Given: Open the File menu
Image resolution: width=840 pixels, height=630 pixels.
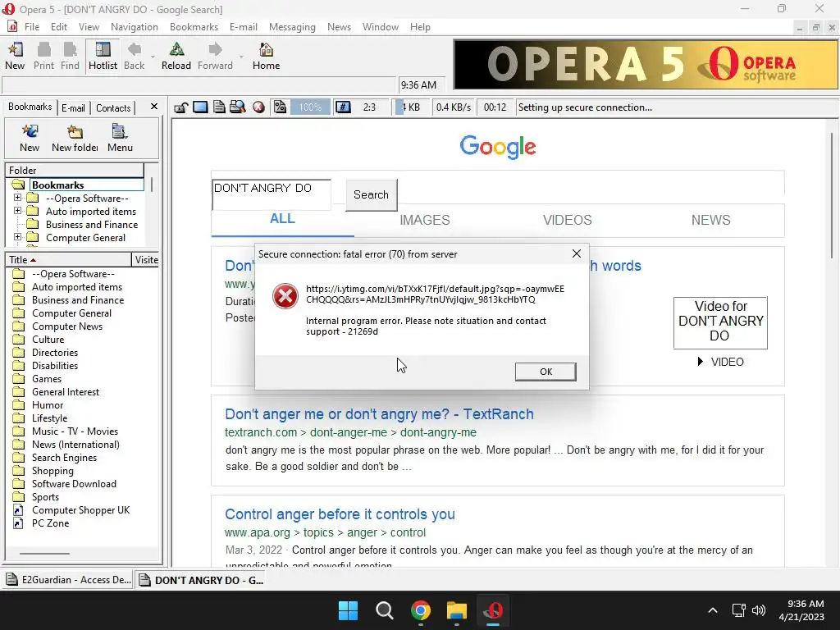Looking at the screenshot, I should (32, 27).
